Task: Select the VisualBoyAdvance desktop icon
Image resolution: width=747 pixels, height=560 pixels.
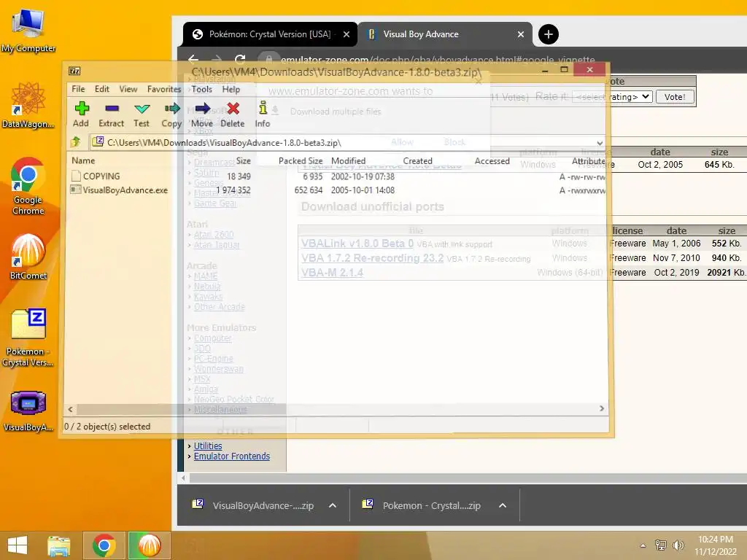Action: click(28, 411)
